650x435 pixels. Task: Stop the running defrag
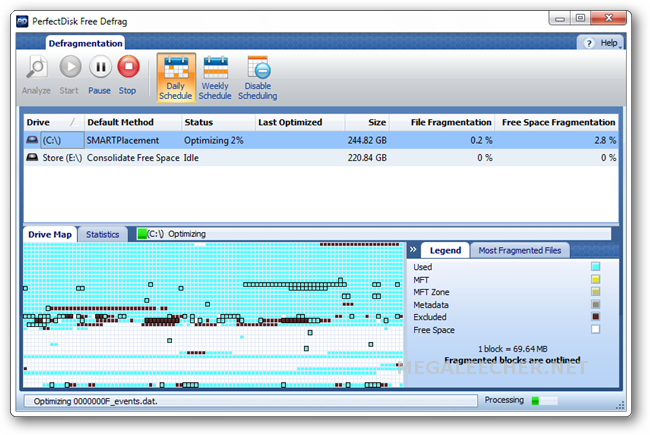(128, 67)
